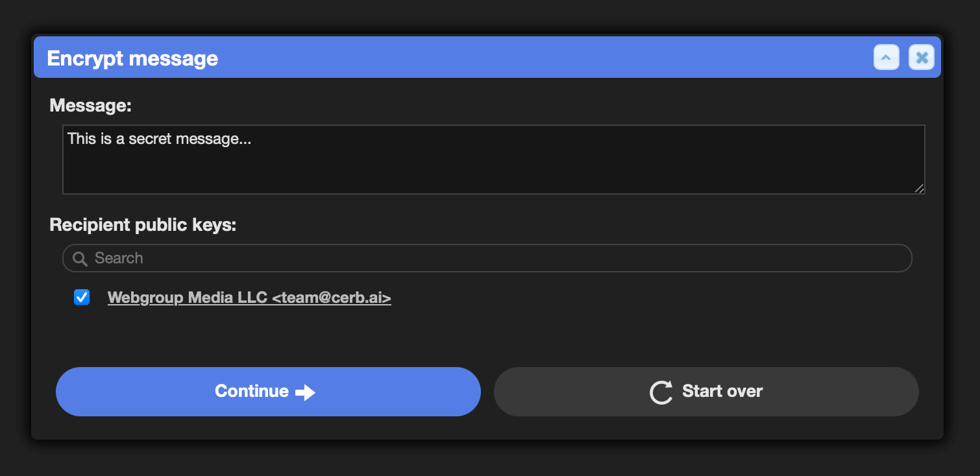Image resolution: width=980 pixels, height=476 pixels.
Task: Click the magnifier icon in recipient search
Action: (80, 259)
